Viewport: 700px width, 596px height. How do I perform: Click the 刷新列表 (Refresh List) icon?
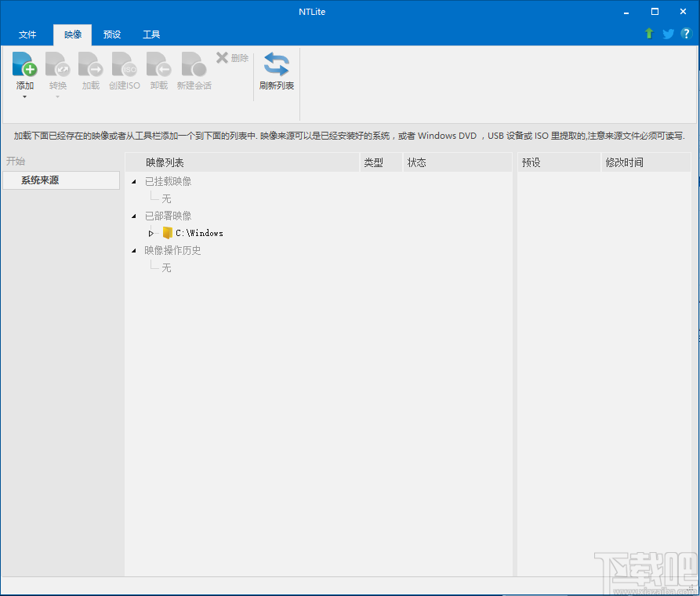276,64
